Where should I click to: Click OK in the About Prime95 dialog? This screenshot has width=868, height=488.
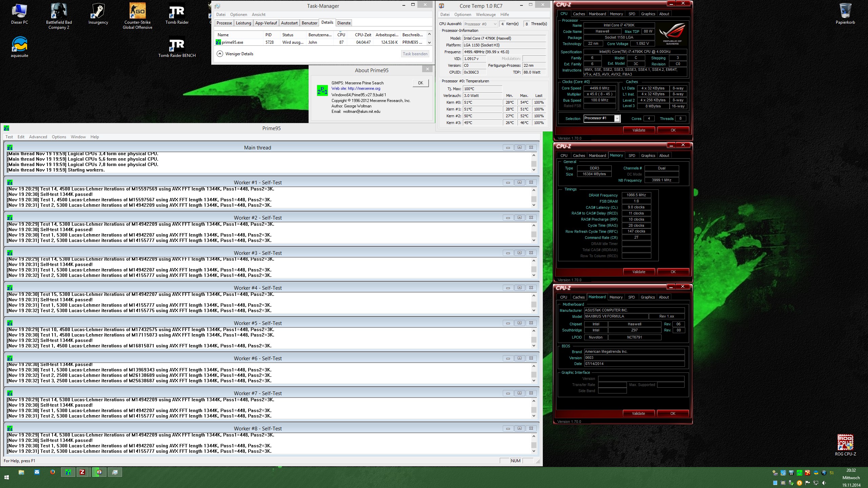(420, 83)
